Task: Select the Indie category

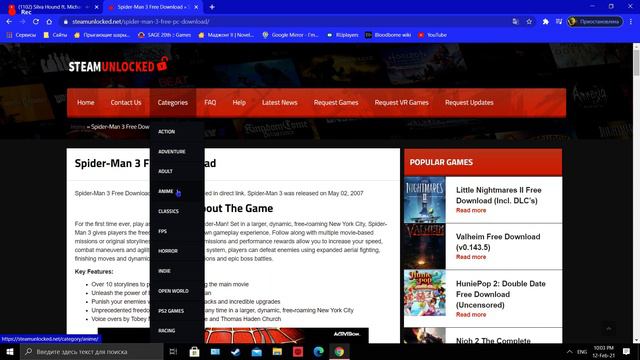Action: pos(164,271)
